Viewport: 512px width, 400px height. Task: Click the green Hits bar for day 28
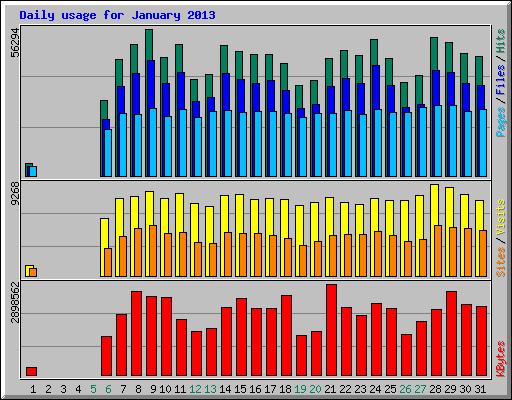click(x=434, y=54)
